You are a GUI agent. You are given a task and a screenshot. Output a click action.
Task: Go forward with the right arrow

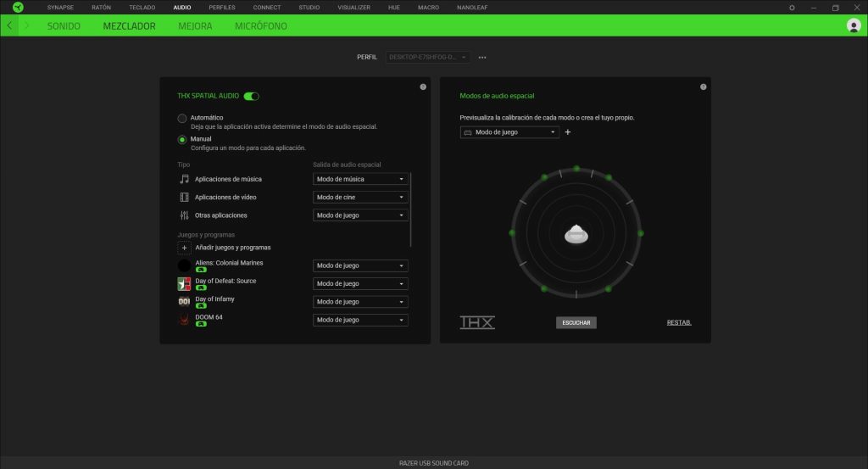tap(26, 25)
